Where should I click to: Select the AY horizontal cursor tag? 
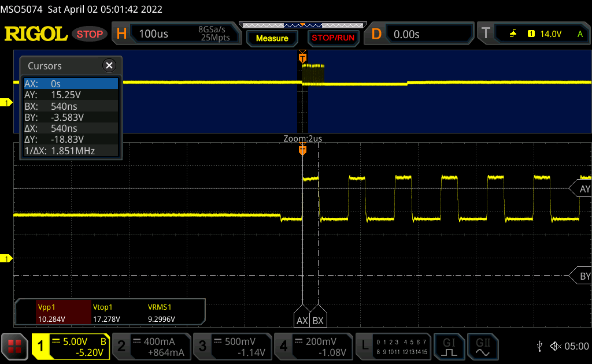coord(580,188)
